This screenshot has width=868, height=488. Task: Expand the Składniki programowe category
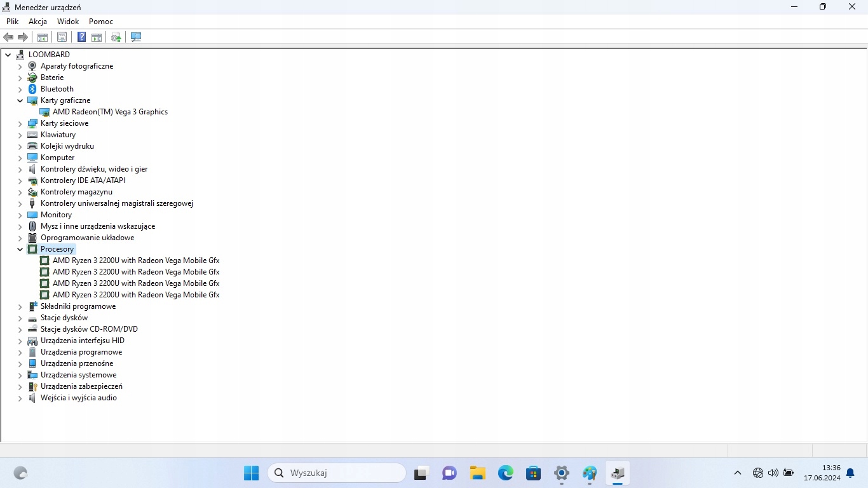pyautogui.click(x=20, y=306)
